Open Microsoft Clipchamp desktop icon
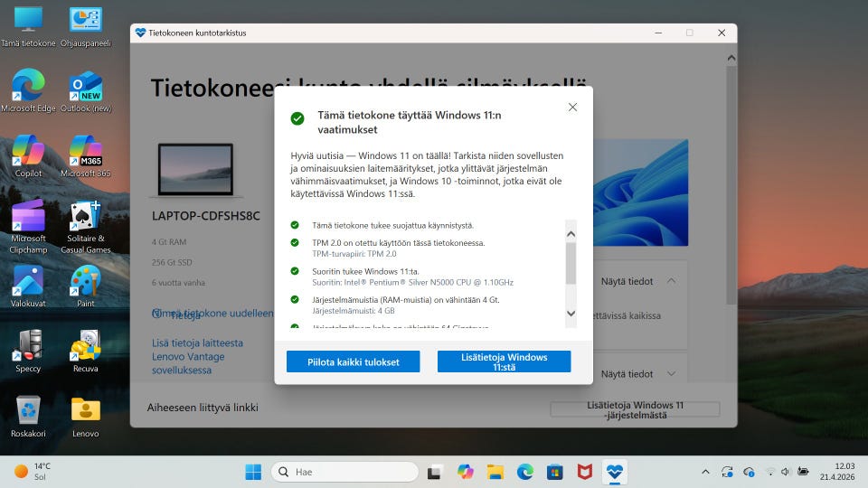The height and width of the screenshot is (488, 868). tap(28, 227)
